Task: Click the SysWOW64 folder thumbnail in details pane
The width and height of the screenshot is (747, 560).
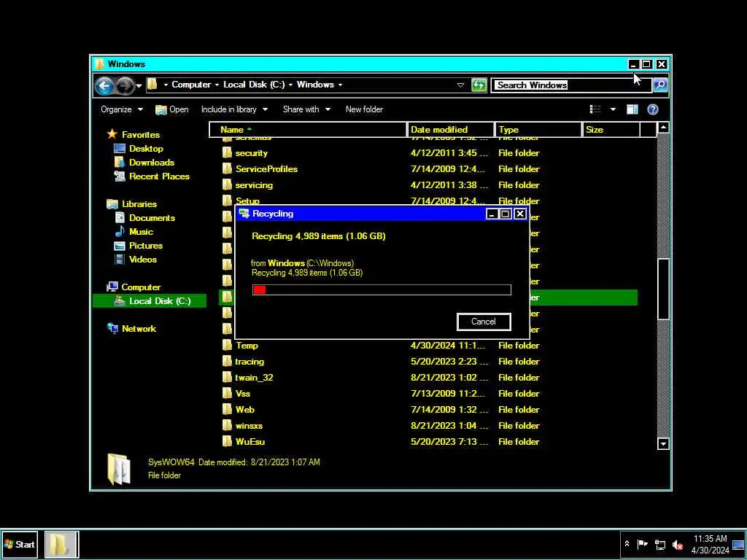Action: (x=119, y=469)
